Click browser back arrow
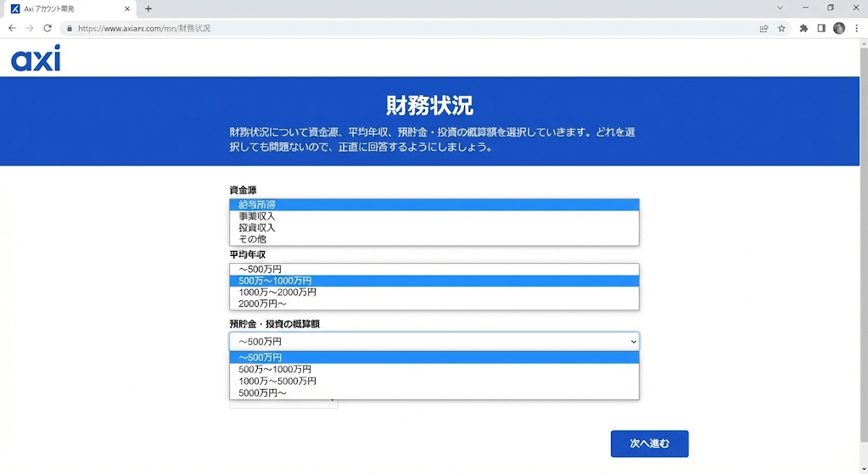 point(12,28)
